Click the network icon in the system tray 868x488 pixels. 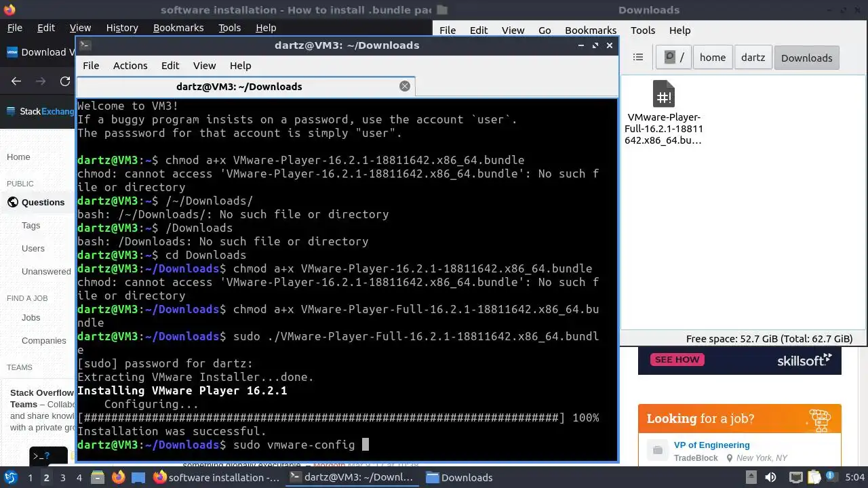[x=796, y=477]
